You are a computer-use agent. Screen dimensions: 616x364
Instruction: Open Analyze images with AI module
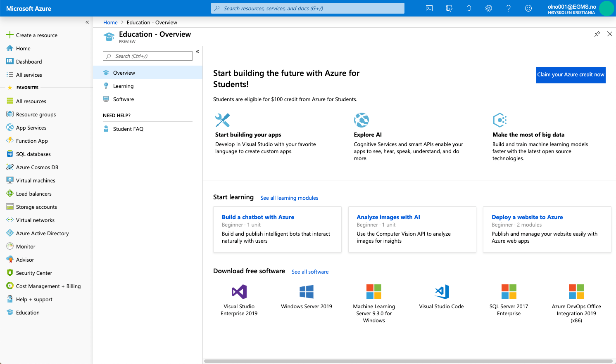tap(388, 217)
